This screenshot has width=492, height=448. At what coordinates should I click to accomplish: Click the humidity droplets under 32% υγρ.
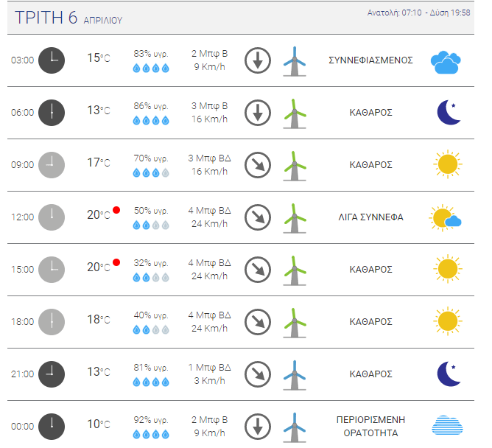click(151, 278)
